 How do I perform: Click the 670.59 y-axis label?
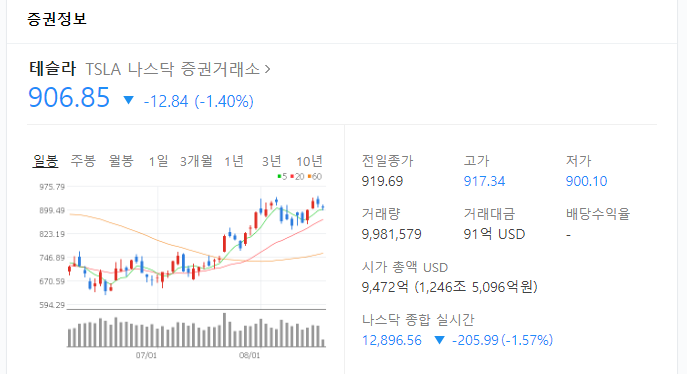(x=52, y=282)
